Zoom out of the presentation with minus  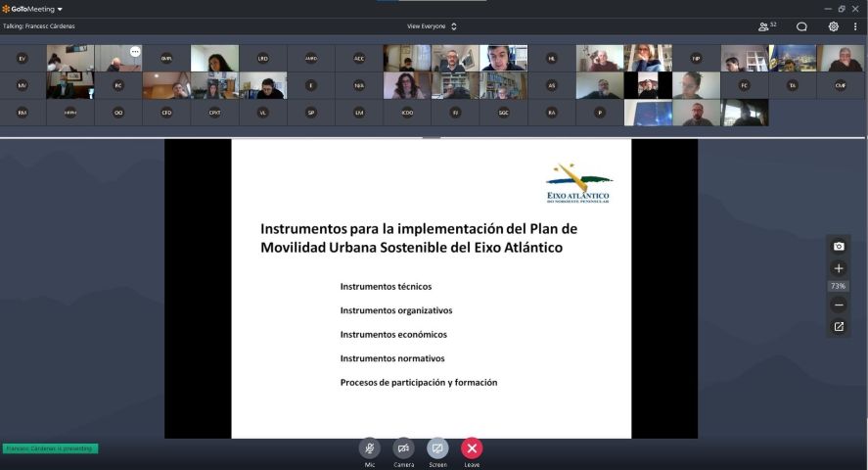(x=839, y=305)
